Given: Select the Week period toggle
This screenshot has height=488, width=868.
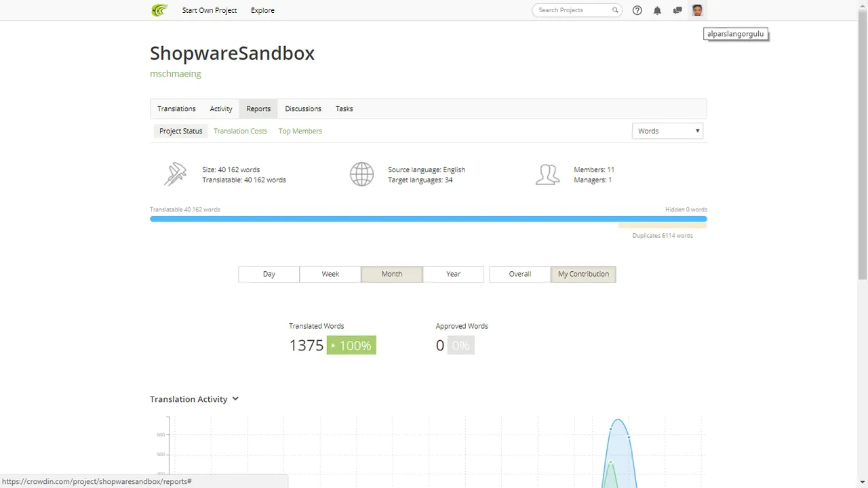Looking at the screenshot, I should click(330, 274).
